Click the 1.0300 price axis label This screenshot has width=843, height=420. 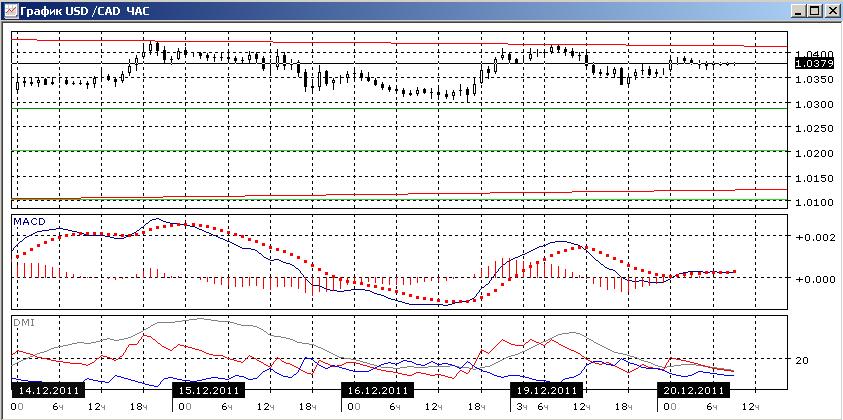[x=813, y=104]
